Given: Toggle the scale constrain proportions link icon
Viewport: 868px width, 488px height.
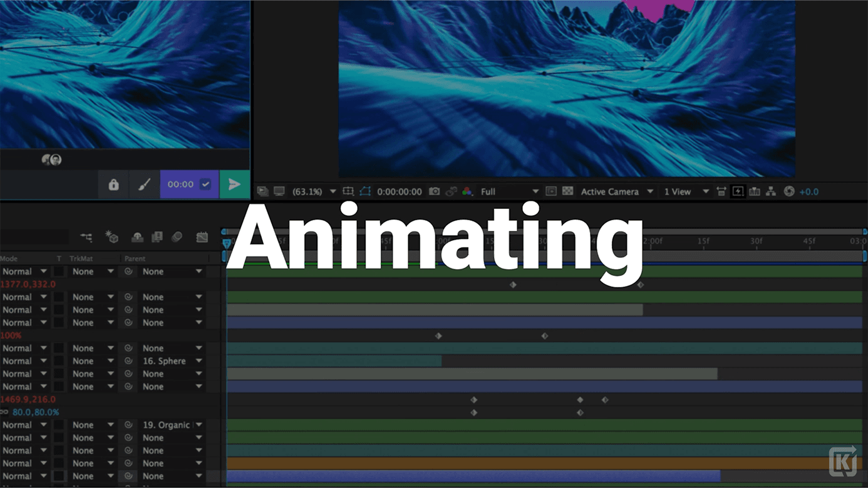Looking at the screenshot, I should [4, 412].
